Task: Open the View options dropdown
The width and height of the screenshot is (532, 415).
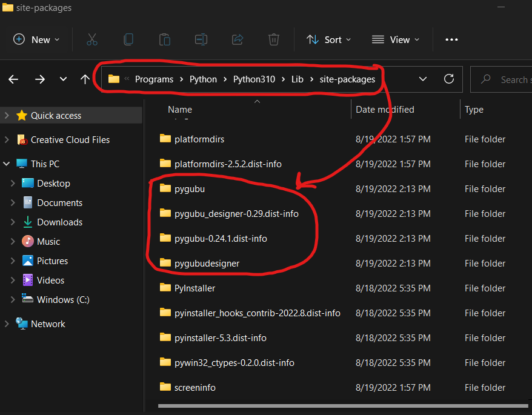Action: (x=395, y=39)
